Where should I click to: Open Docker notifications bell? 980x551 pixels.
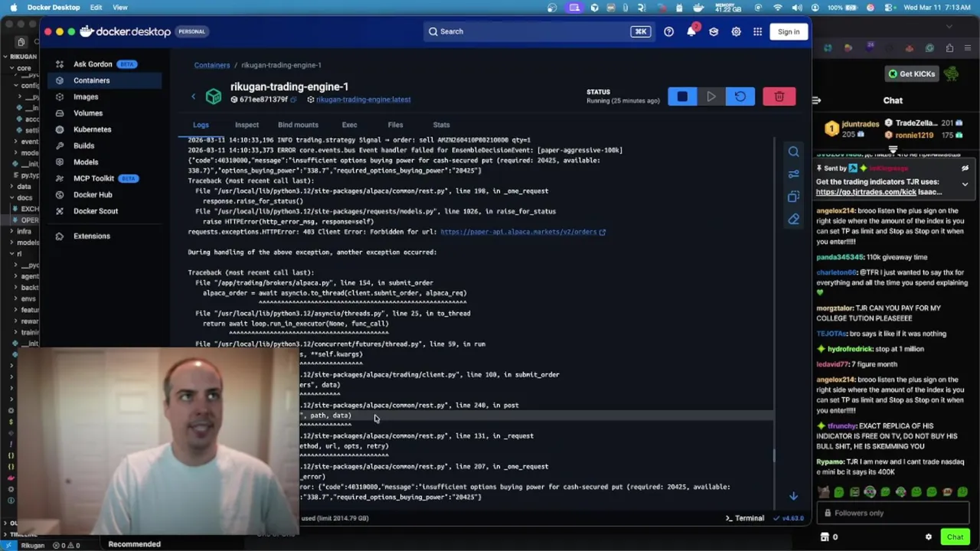(691, 31)
